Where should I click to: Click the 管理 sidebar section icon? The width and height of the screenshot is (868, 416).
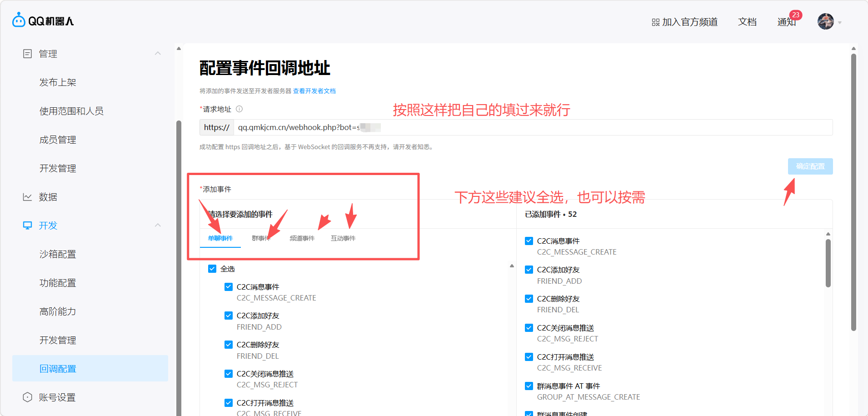click(x=27, y=54)
